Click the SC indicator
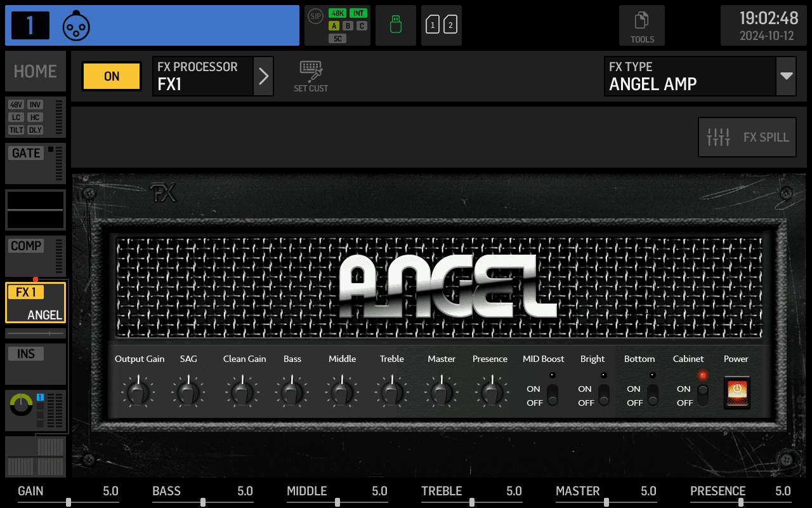The width and height of the screenshot is (812, 508). click(x=337, y=39)
